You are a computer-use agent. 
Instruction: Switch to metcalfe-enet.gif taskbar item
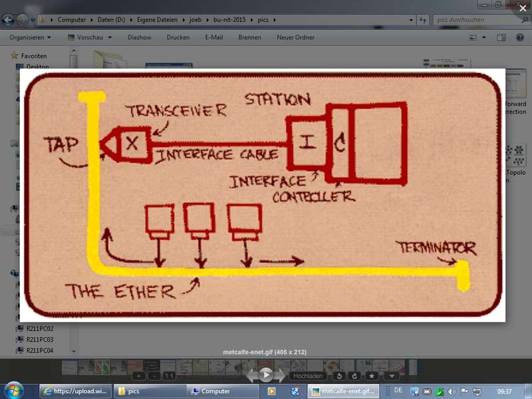click(343, 391)
